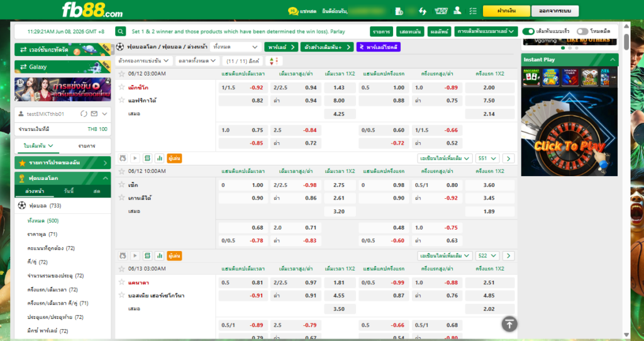The image size is (644, 341).
Task: Open the ใบเดิมพัน bet slip tab
Action: (38, 146)
